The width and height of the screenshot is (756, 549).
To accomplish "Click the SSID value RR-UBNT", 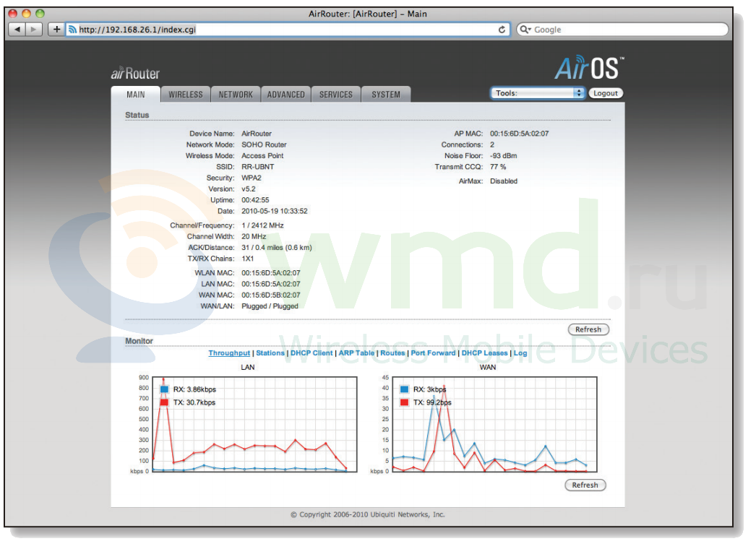I will point(257,167).
